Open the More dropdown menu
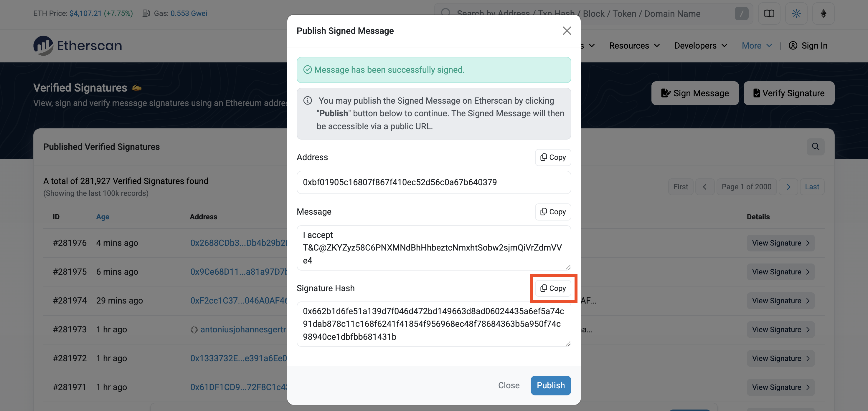 (756, 45)
